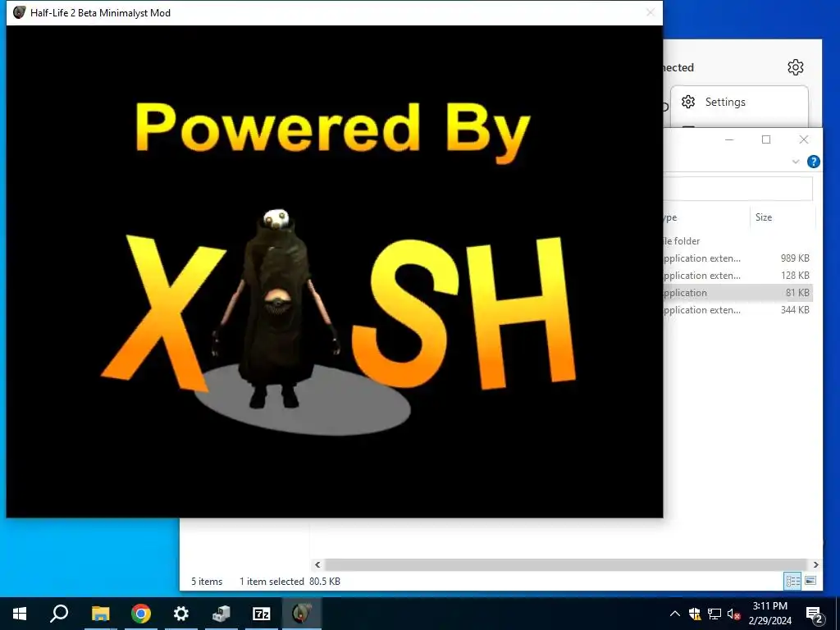Close the Half-Life 2 Beta Minimalyst Mod window
Image resolution: width=840 pixels, height=630 pixels.
point(651,12)
